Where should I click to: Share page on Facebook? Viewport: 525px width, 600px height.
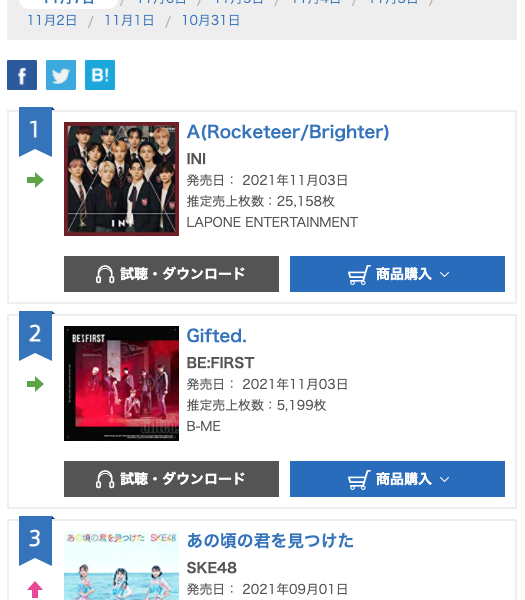coord(22,75)
